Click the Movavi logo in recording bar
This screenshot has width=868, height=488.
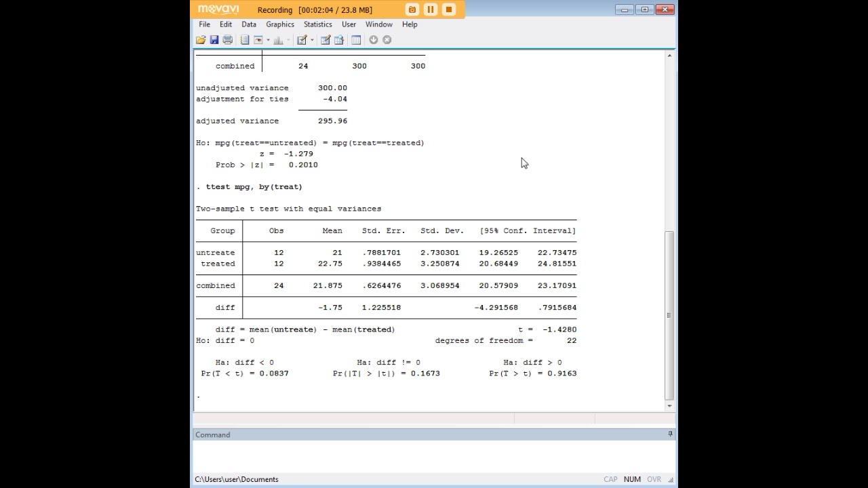click(x=218, y=9)
